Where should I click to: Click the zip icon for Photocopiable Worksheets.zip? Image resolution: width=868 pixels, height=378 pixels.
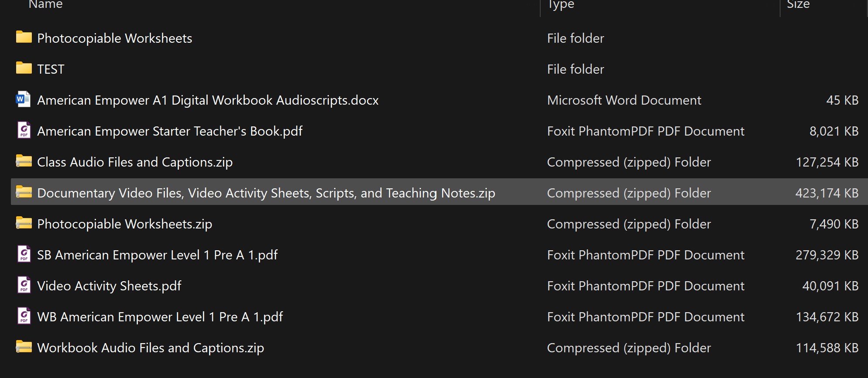[x=24, y=223]
